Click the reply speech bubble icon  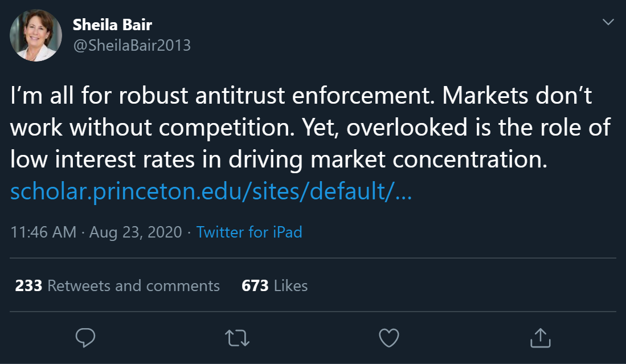pyautogui.click(x=85, y=338)
